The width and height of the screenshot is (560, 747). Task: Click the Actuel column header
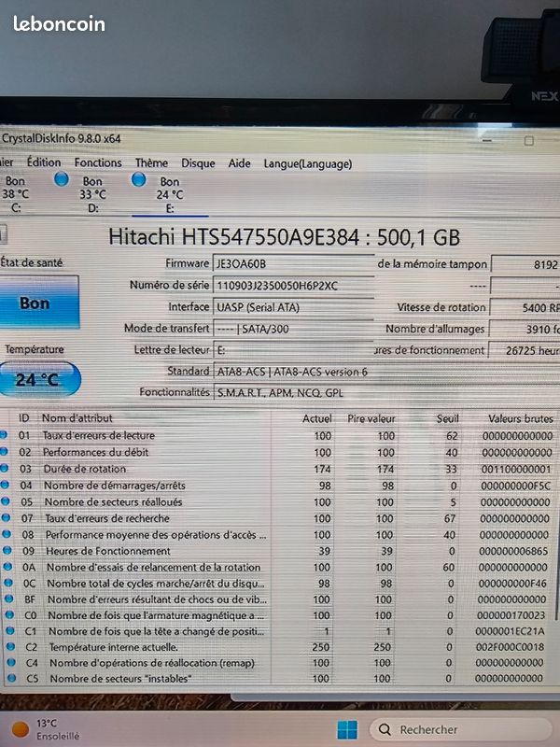(316, 418)
